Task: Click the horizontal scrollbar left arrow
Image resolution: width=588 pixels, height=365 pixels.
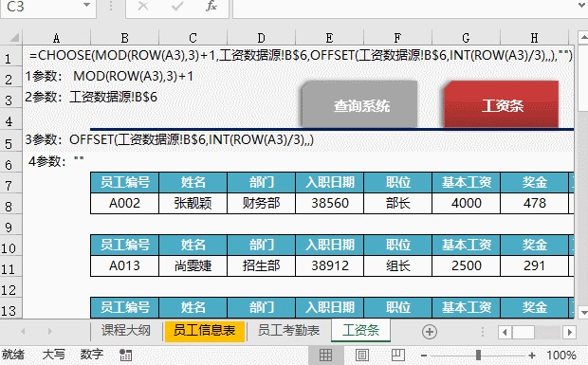Action: [x=505, y=332]
